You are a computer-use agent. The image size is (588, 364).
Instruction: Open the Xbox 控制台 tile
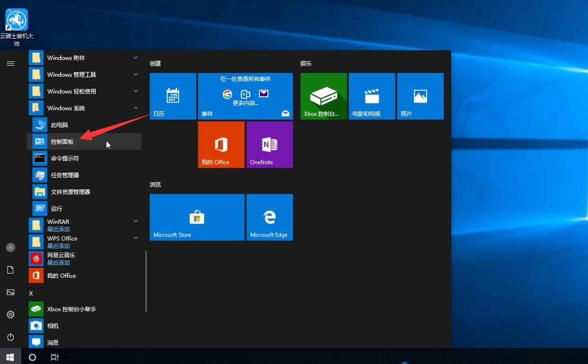coord(323,96)
